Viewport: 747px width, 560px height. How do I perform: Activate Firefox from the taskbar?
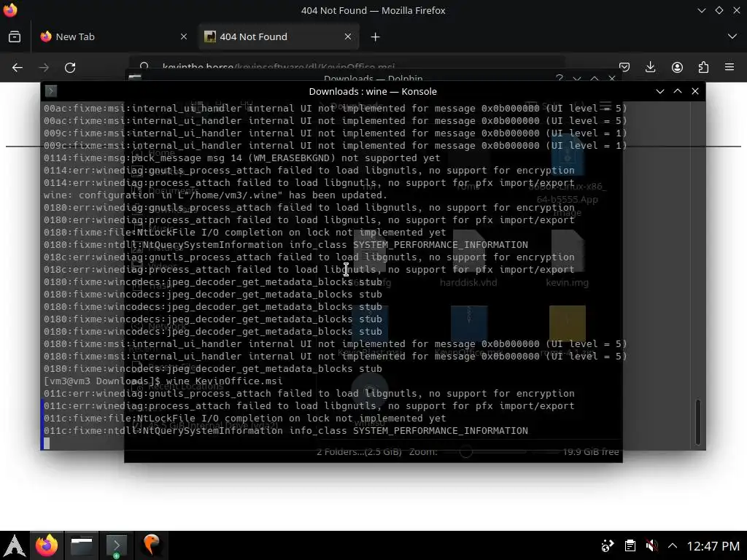(x=47, y=545)
